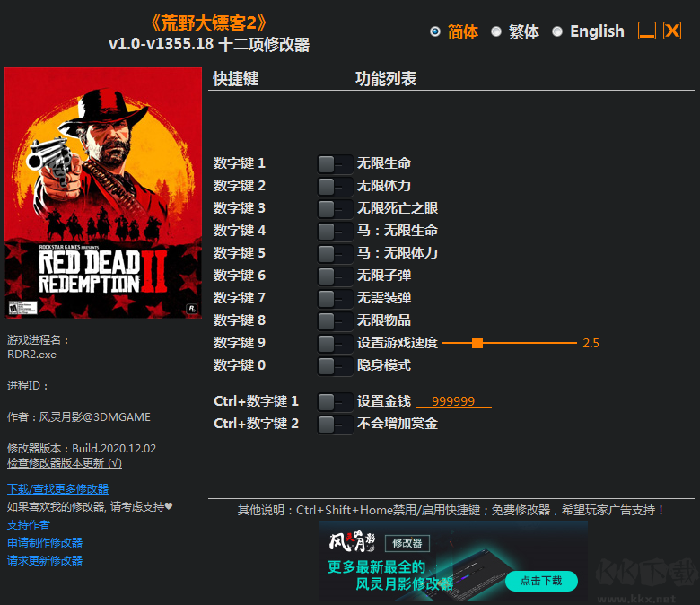Enable 无限死亡之眼 toggle

click(x=335, y=208)
